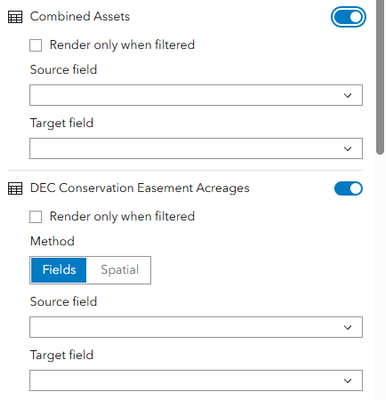Open Source field dropdown for Combined Assets
This screenshot has height=400, width=386.
pos(196,95)
